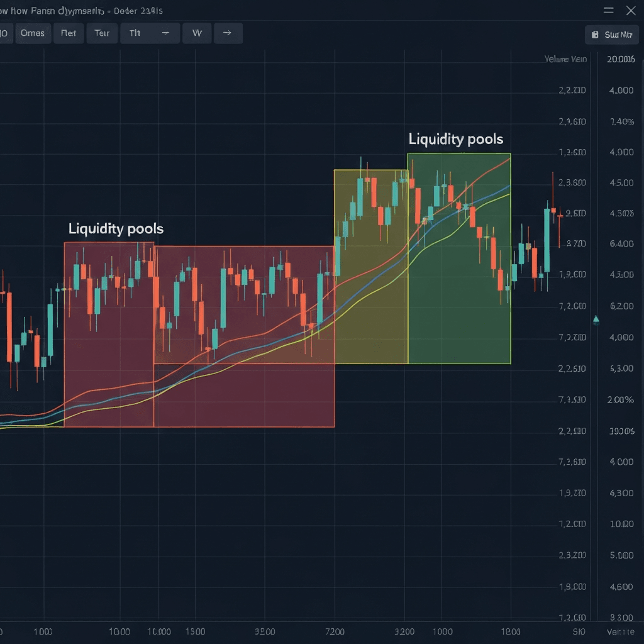Click the Liquidity pools label on the green zone
Viewport: 644px width, 644px height.
pos(455,139)
